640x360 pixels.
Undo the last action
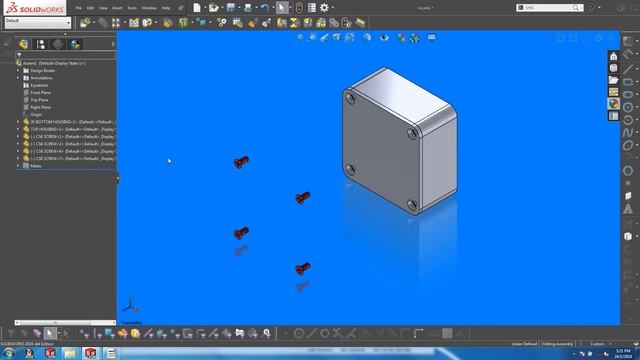(264, 7)
